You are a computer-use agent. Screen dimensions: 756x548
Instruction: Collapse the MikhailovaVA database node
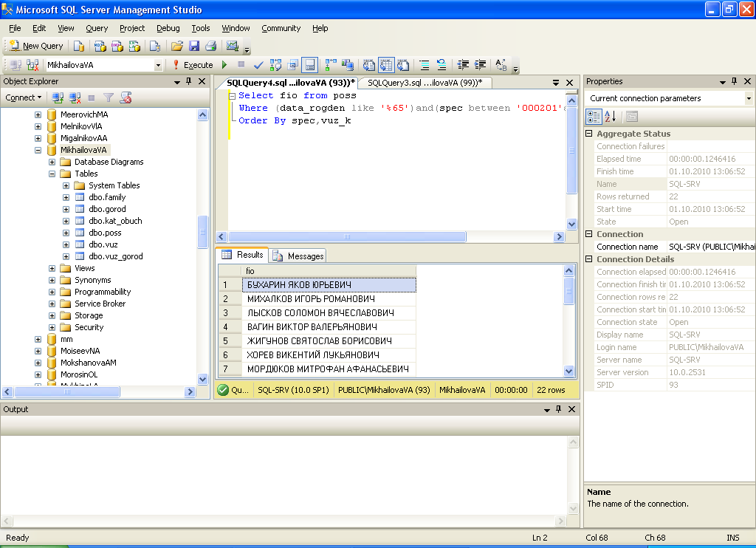coord(38,150)
